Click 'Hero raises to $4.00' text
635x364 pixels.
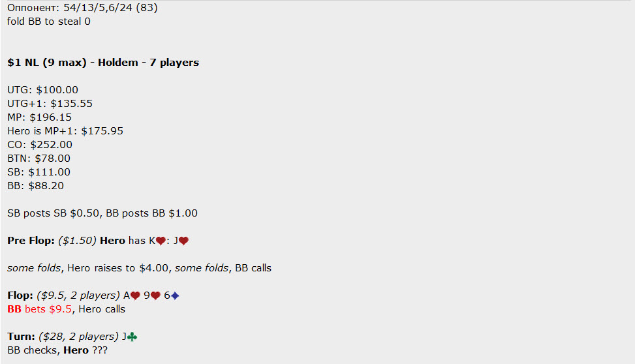click(x=118, y=268)
